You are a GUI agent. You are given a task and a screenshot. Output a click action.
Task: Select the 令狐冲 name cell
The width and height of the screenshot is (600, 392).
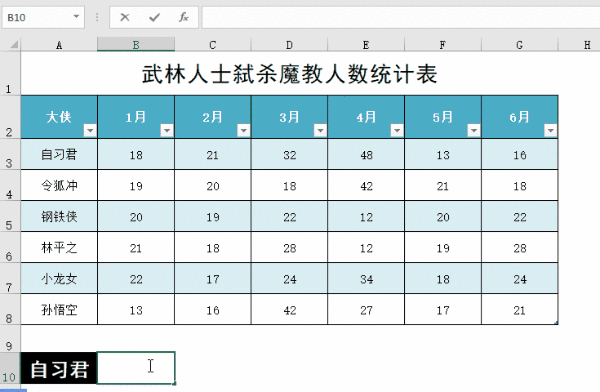click(59, 185)
